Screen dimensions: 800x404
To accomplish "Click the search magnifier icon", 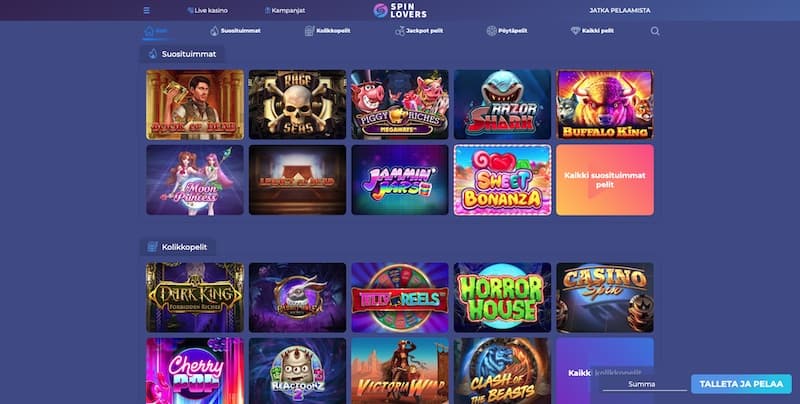I will [655, 31].
